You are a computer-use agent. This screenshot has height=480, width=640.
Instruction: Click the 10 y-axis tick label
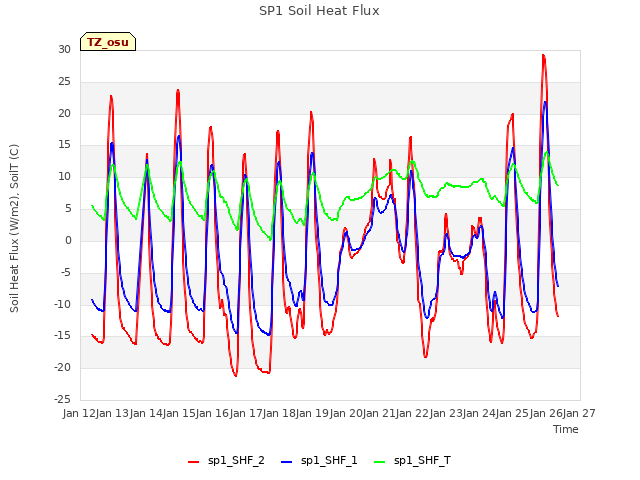[64, 177]
